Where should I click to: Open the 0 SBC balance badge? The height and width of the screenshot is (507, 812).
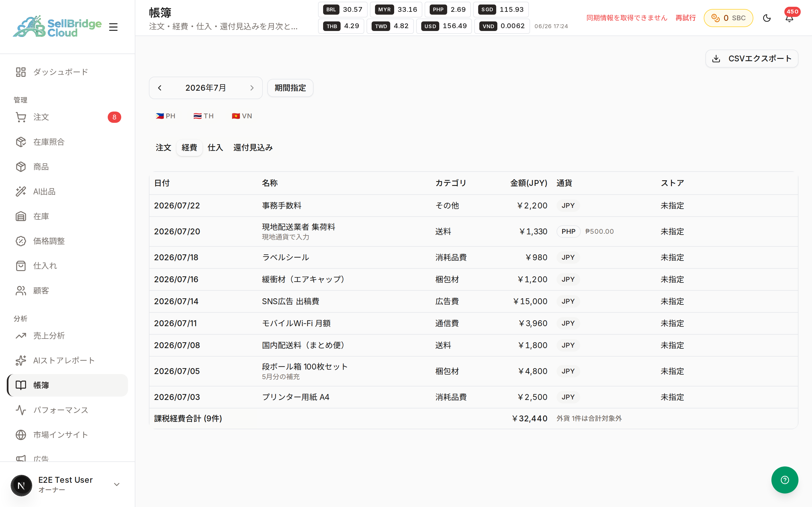coord(728,18)
